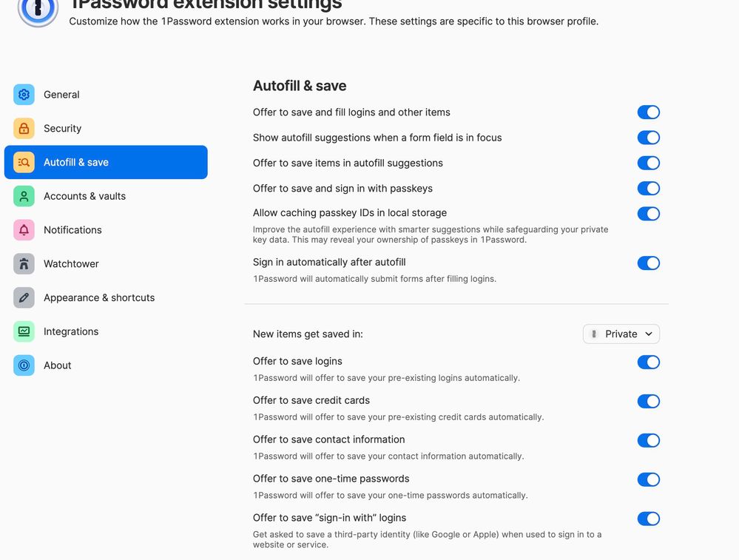Image resolution: width=739 pixels, height=560 pixels.
Task: Click the Accounts & vaults person icon
Action: 24,196
